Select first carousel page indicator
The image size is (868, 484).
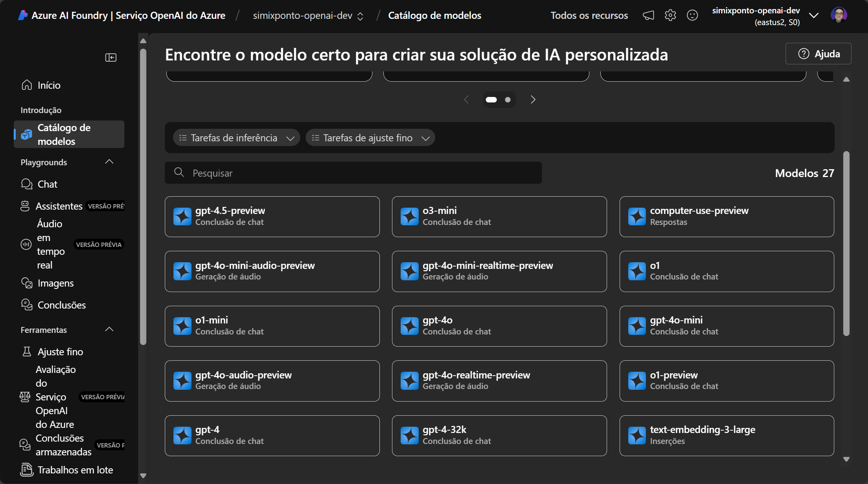click(491, 100)
